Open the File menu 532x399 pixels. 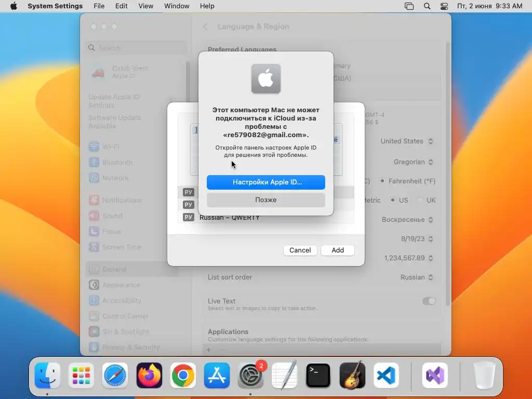[x=99, y=6]
